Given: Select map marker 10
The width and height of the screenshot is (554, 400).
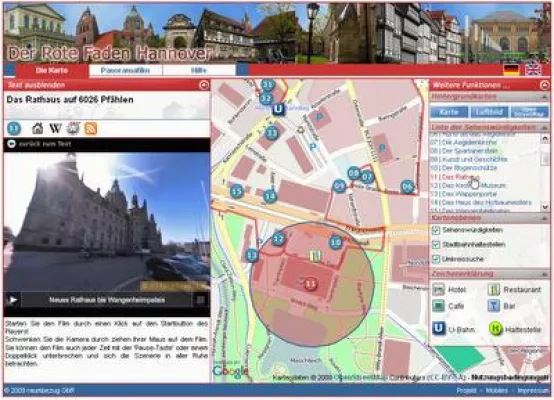Looking at the screenshot, I should point(336,242).
